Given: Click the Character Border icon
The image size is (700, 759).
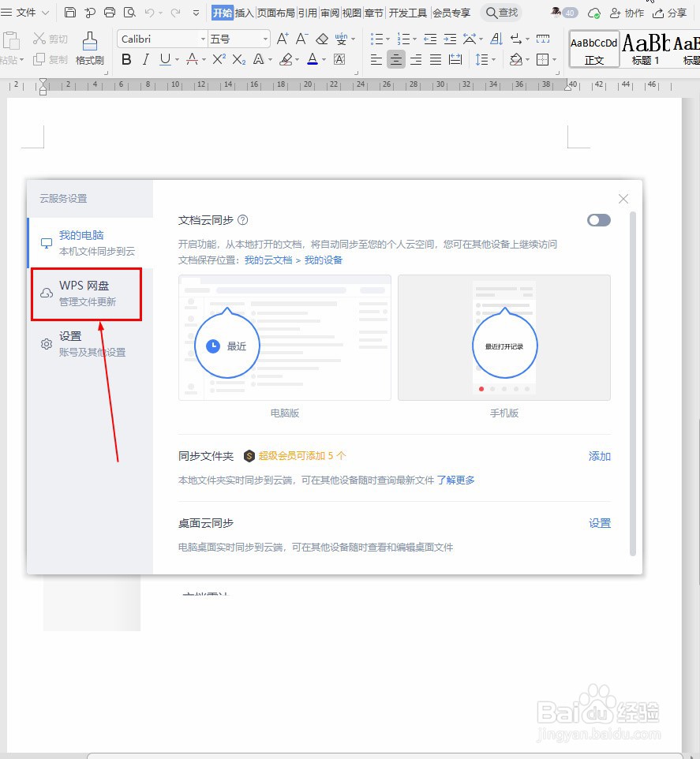Looking at the screenshot, I should coord(340,59).
